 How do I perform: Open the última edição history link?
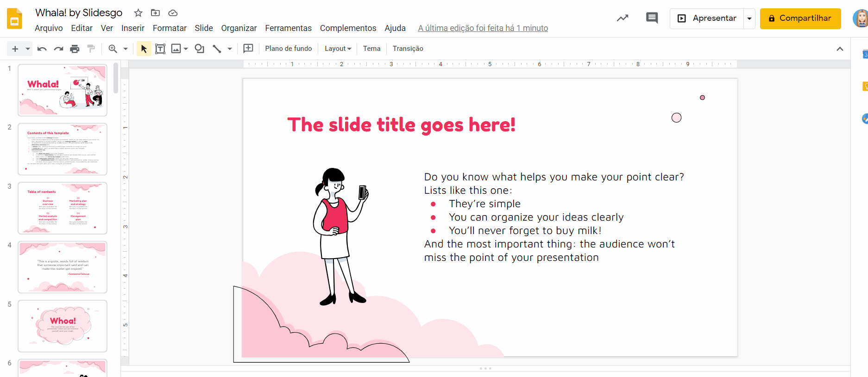pyautogui.click(x=483, y=28)
